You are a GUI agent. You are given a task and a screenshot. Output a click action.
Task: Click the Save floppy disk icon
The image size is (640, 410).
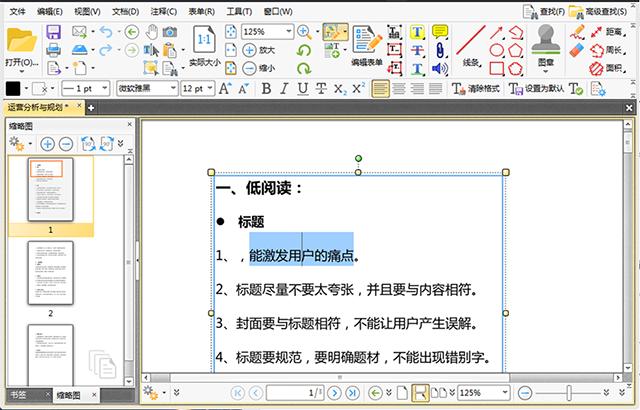click(53, 31)
